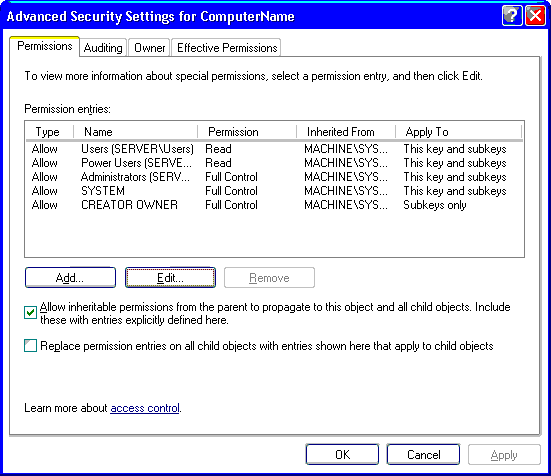The width and height of the screenshot is (551, 476).
Task: Uncheck Allow inheritable permissions checkbox
Action: click(x=30, y=312)
